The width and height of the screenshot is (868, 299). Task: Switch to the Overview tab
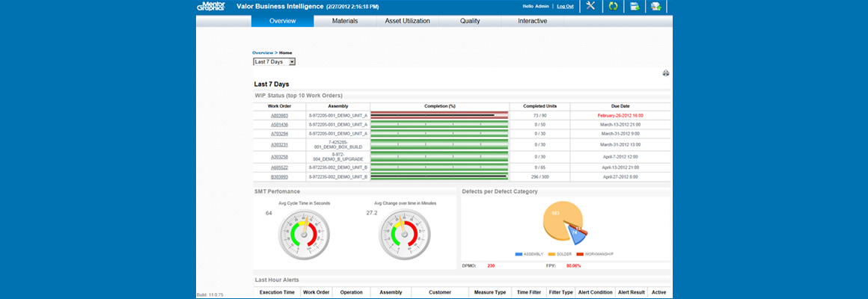tap(282, 21)
